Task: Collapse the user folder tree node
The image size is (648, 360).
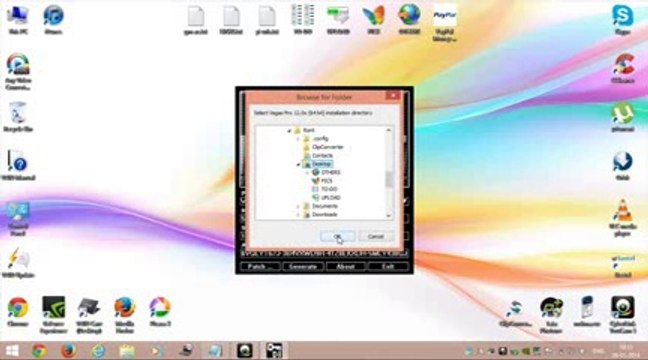Action: point(289,131)
